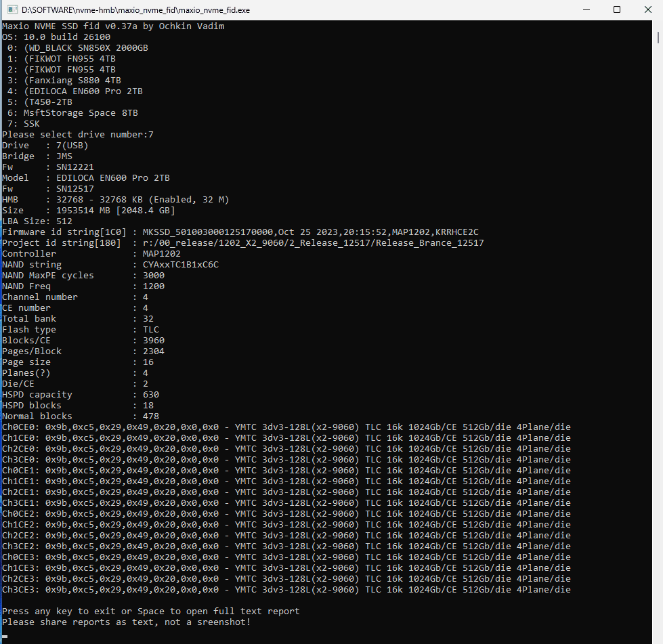Click 'Please share reports as text' line
This screenshot has width=663, height=644.
127,622
